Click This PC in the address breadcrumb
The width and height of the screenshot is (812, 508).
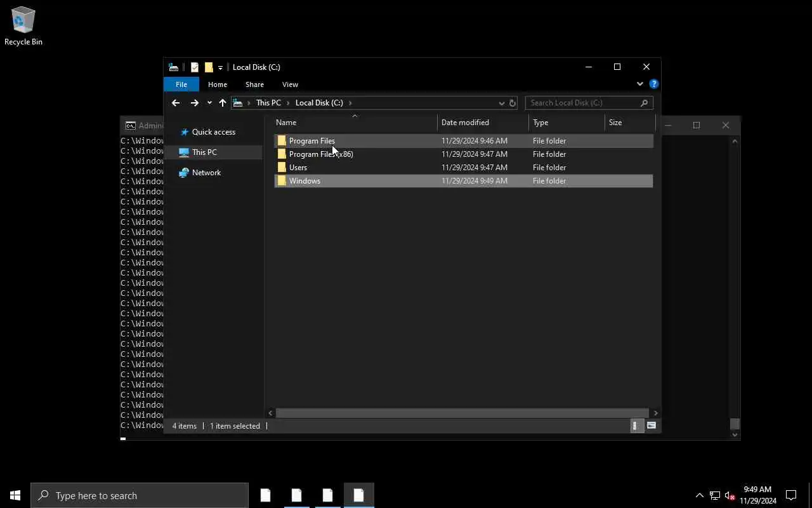pos(268,103)
